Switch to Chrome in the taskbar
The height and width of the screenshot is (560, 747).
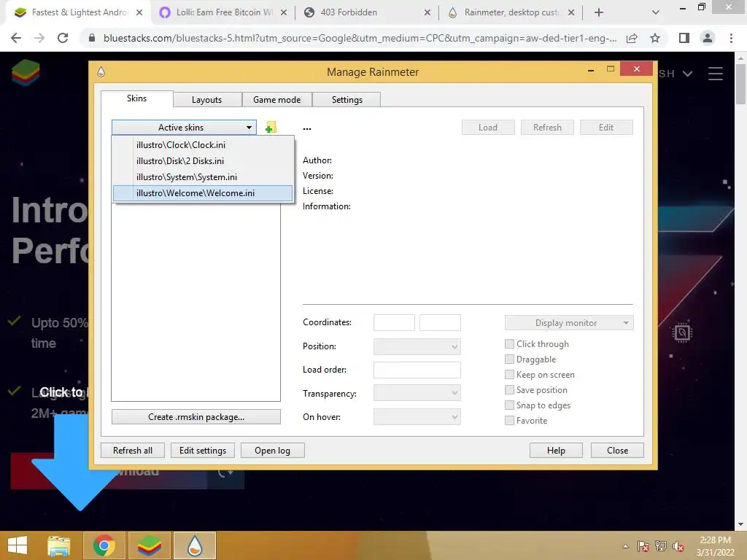104,545
